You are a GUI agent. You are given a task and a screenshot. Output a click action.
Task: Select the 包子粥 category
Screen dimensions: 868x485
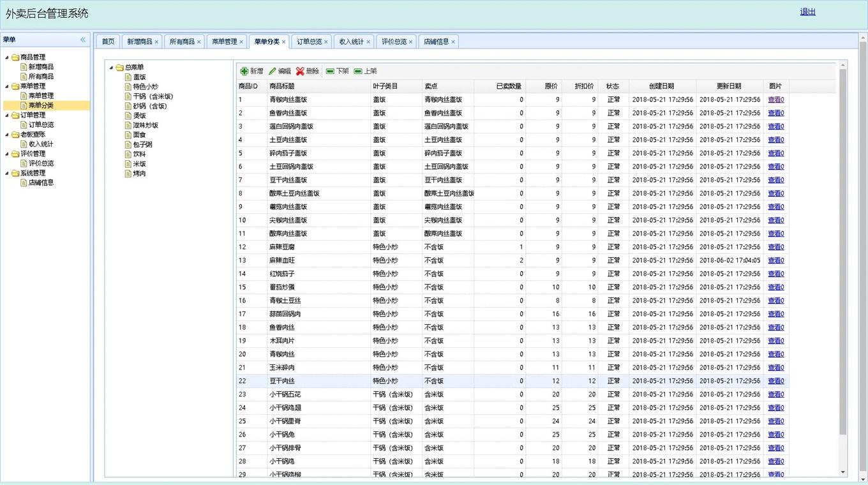pos(142,145)
